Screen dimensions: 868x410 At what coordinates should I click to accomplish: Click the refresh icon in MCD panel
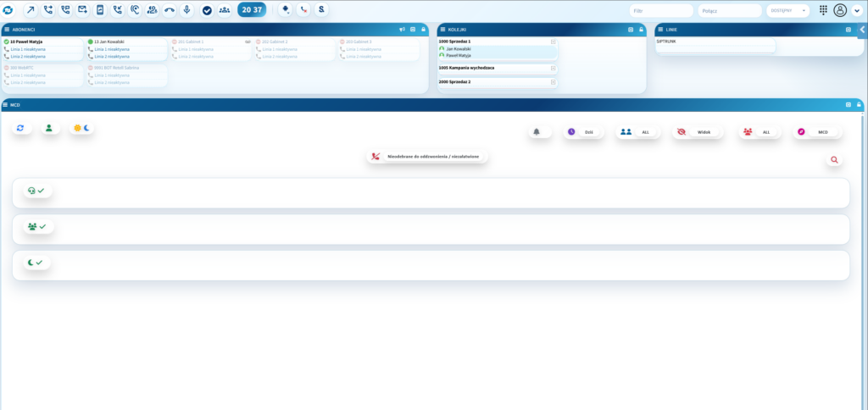tap(20, 128)
